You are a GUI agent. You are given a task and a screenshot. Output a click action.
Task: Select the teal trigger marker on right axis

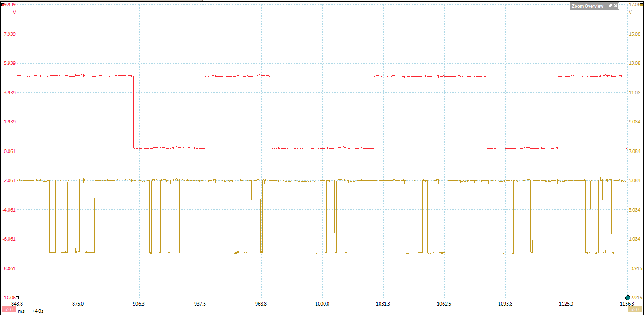pyautogui.click(x=627, y=297)
